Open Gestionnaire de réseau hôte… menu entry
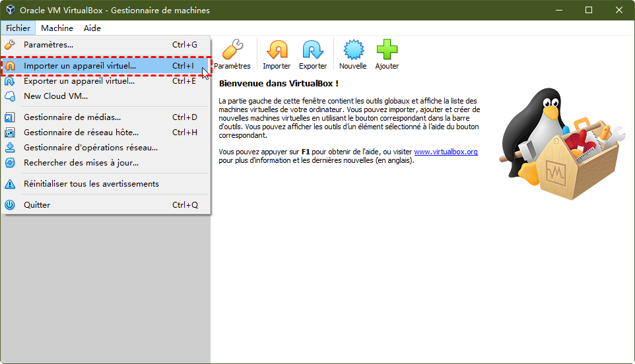 click(106, 133)
